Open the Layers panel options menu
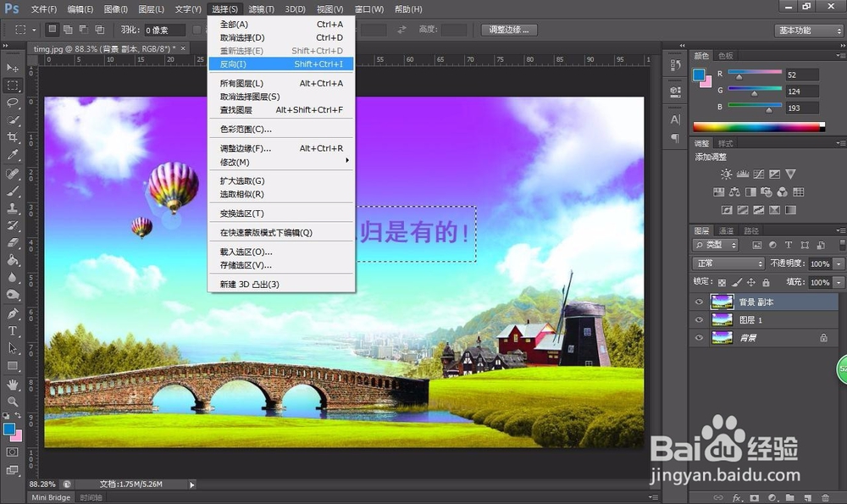This screenshot has width=847, height=504. (840, 230)
